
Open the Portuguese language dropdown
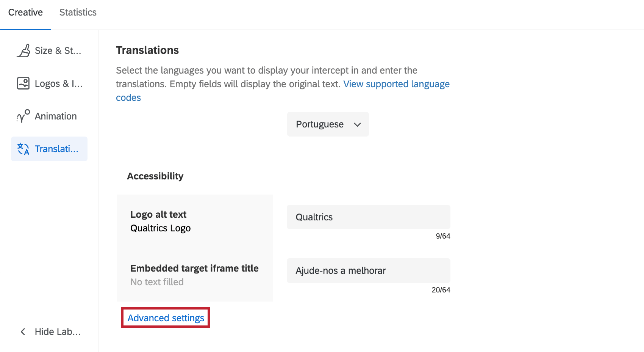[327, 124]
